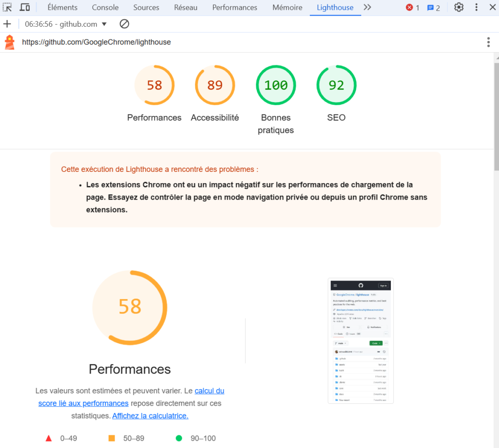Start a new Lighthouse report with plus
The image size is (499, 448).
tap(7, 24)
